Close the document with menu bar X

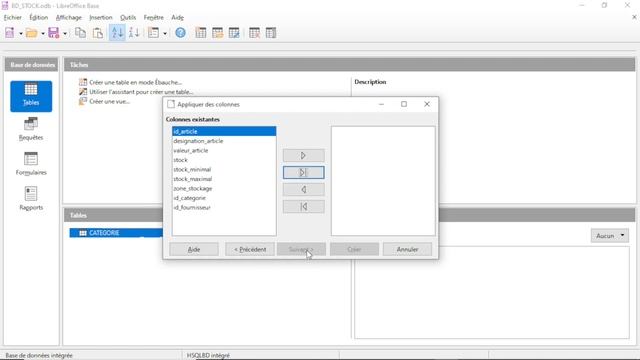(634, 17)
